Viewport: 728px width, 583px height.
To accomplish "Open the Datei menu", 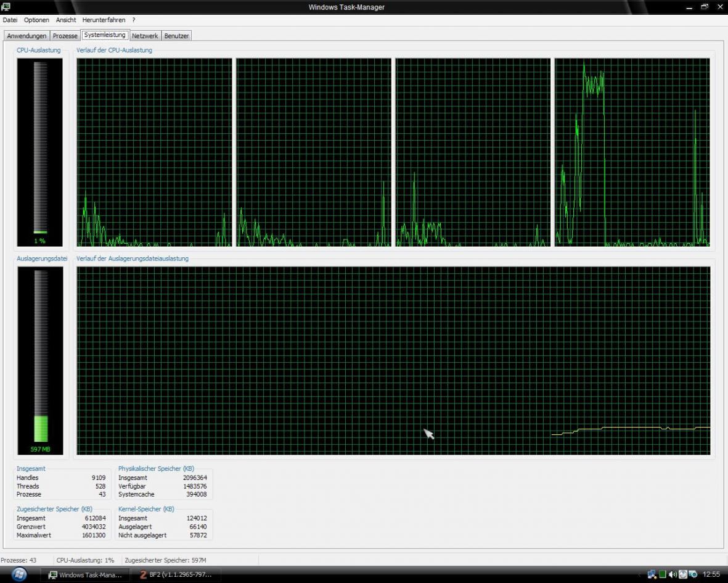I will pos(10,20).
